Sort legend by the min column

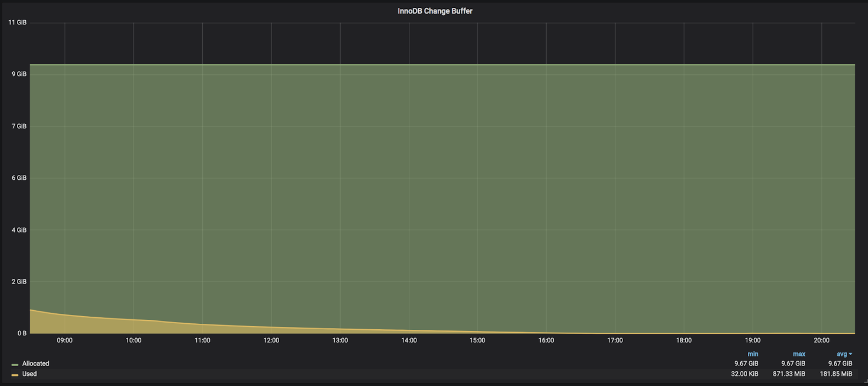coord(752,354)
